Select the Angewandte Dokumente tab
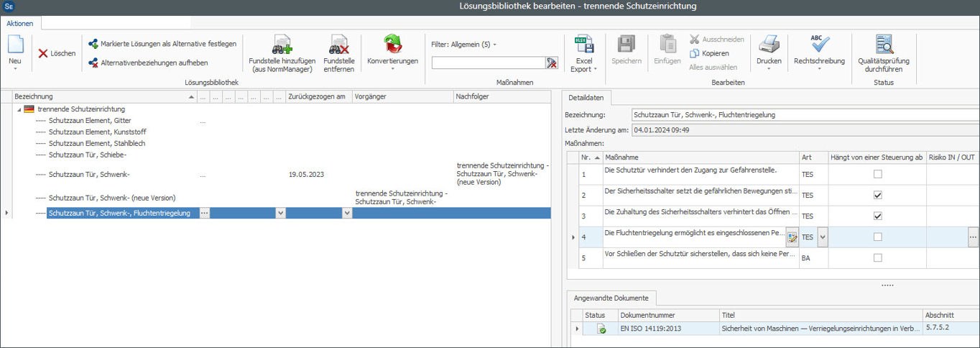The width and height of the screenshot is (980, 348). 611,298
